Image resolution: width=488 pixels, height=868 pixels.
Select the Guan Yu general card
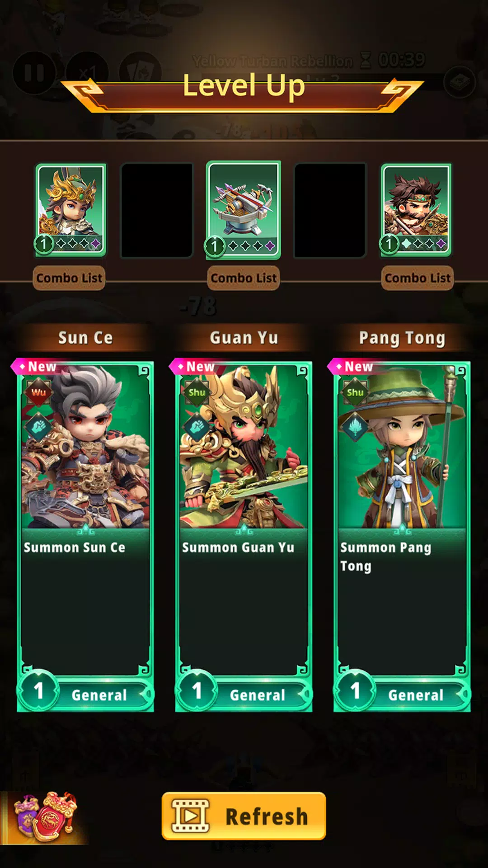[244, 537]
